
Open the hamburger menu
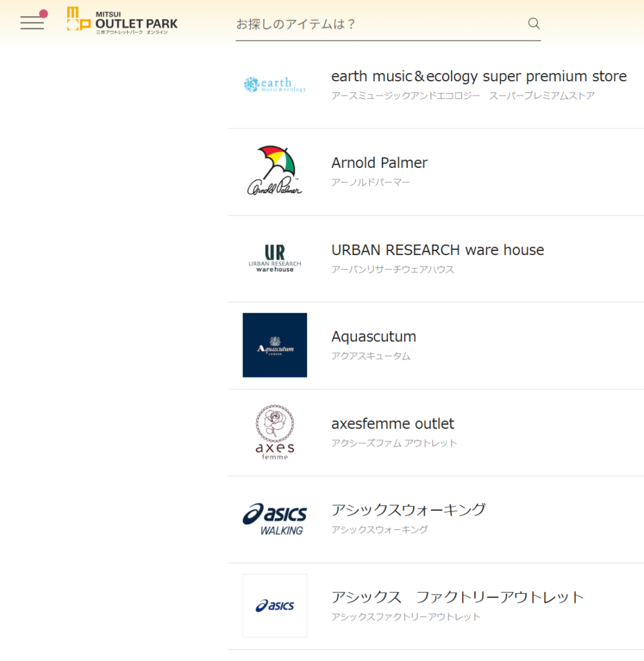pyautogui.click(x=32, y=23)
